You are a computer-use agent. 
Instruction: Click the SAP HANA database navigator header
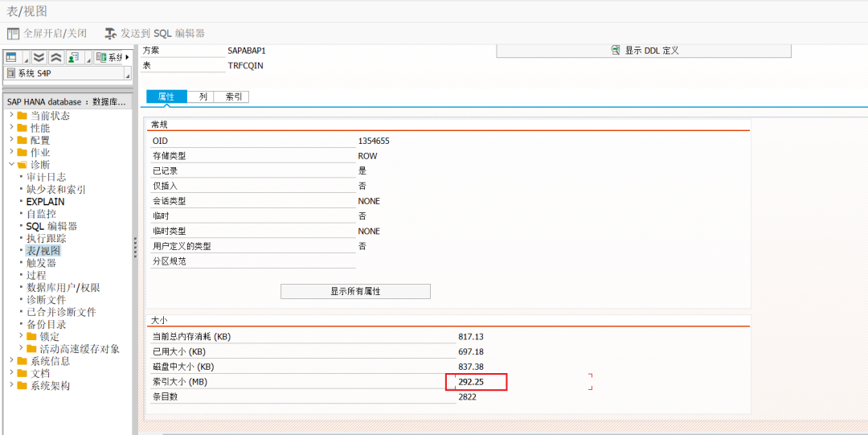click(x=67, y=102)
